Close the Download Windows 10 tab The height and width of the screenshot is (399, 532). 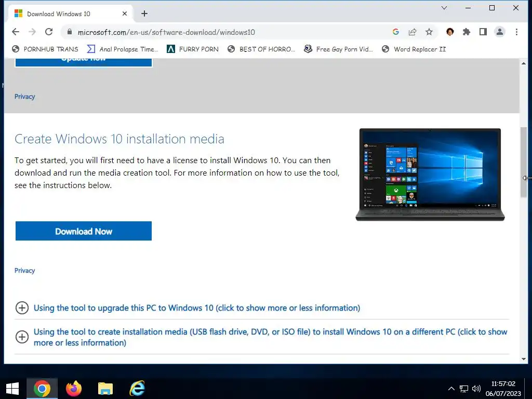click(125, 14)
